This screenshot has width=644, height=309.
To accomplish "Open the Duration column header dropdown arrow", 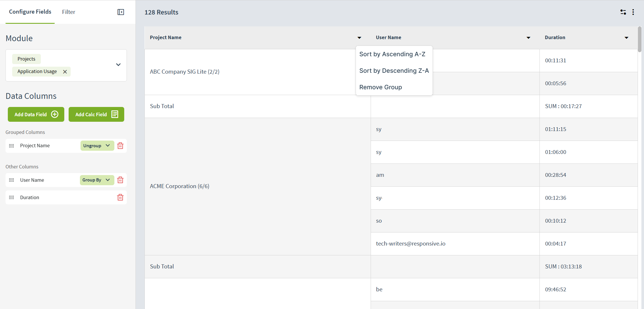I will pos(626,38).
